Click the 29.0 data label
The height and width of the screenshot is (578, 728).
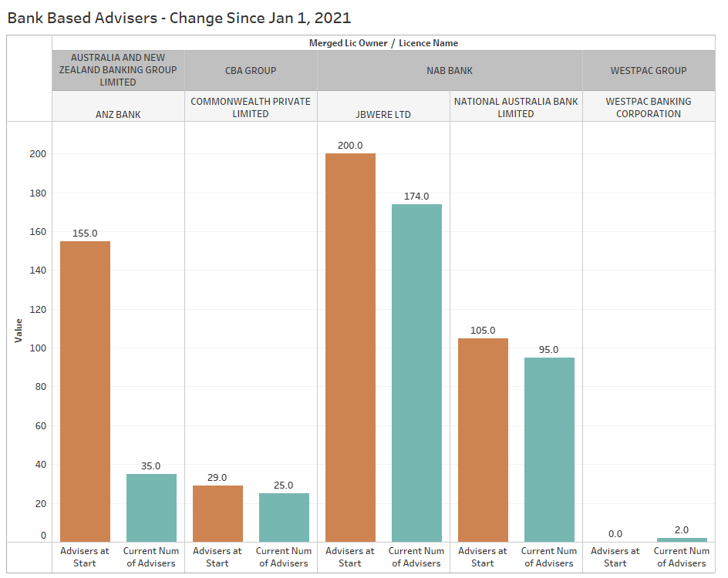tap(217, 478)
